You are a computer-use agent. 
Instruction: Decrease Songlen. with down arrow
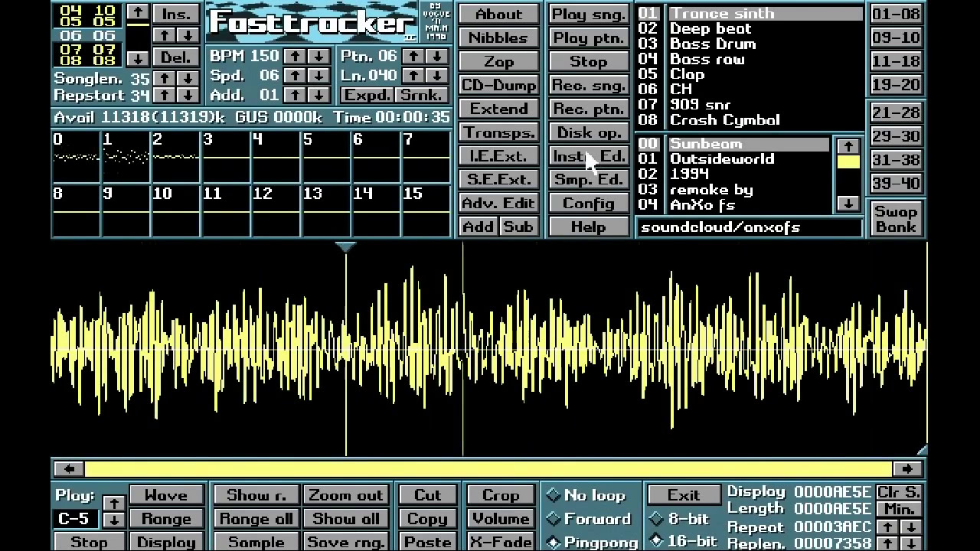point(187,79)
